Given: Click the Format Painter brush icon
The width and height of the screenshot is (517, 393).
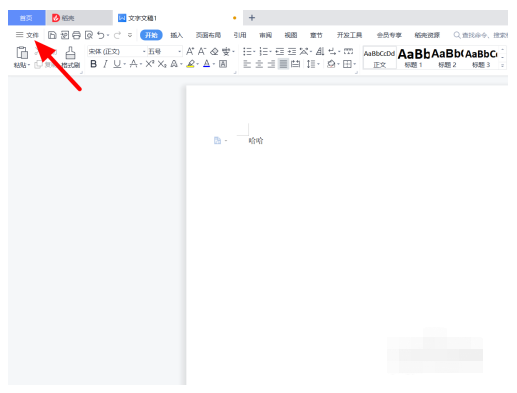Looking at the screenshot, I should [x=70, y=53].
